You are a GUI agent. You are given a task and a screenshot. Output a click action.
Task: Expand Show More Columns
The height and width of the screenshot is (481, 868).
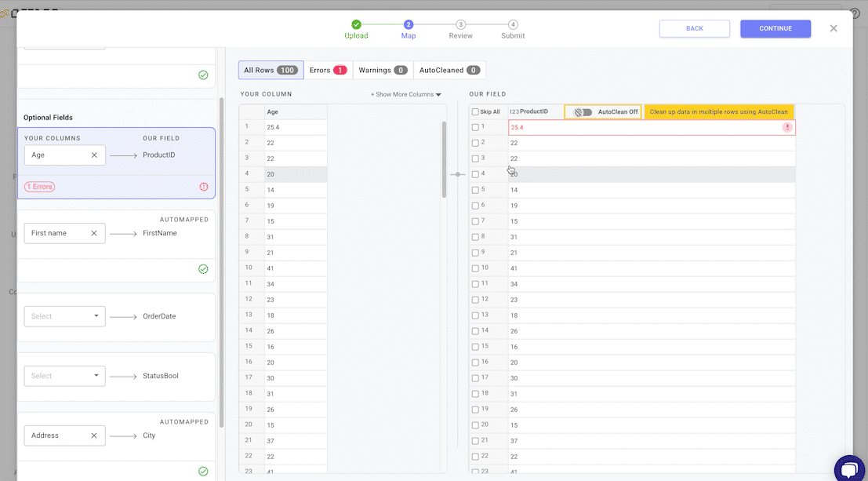coord(405,94)
